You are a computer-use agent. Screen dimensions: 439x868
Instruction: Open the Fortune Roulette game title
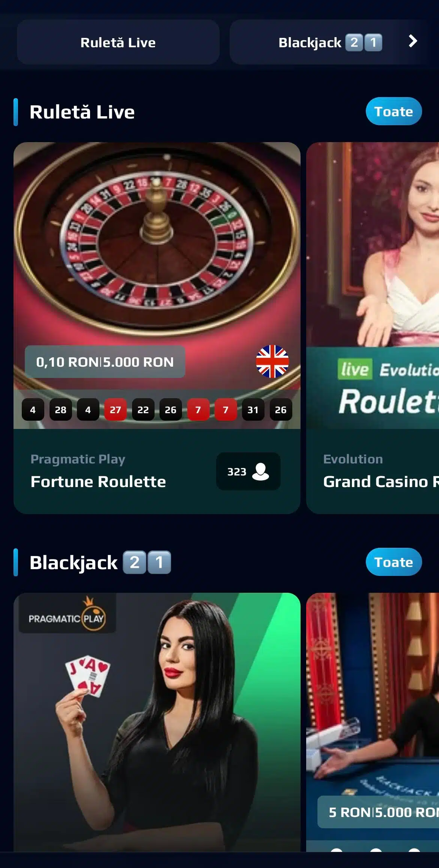point(98,482)
